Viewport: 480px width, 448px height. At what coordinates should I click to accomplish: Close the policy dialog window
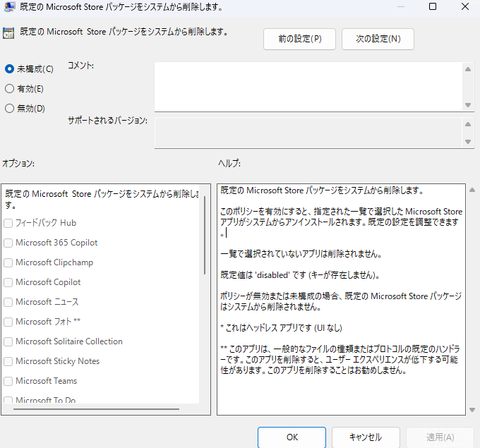pos(465,6)
